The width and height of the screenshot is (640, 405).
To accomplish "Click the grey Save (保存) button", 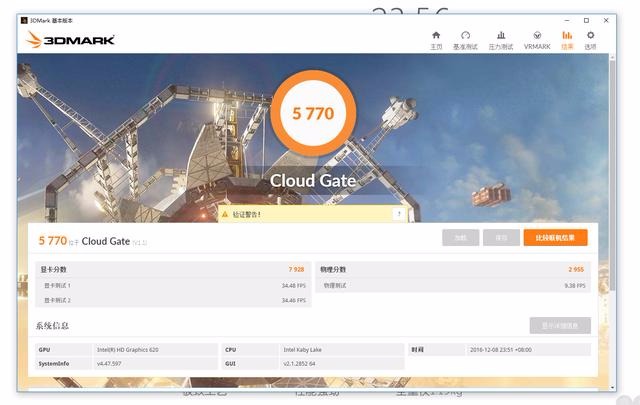I will (501, 238).
